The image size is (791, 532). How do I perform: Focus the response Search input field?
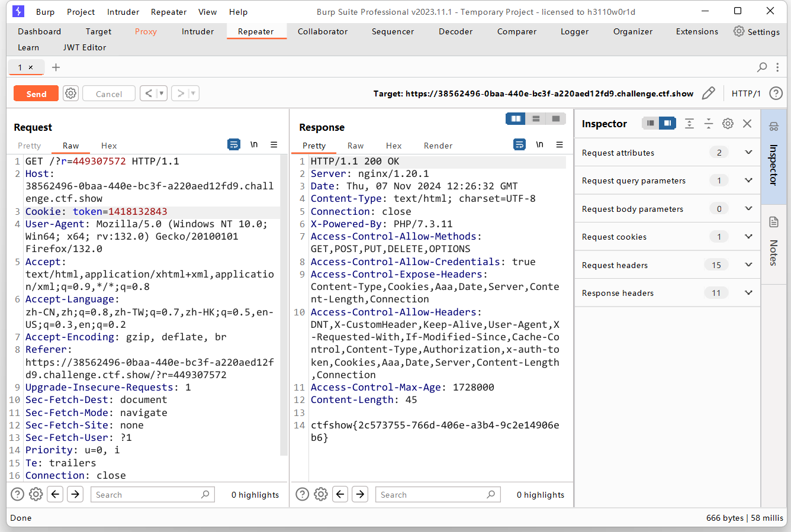click(438, 494)
